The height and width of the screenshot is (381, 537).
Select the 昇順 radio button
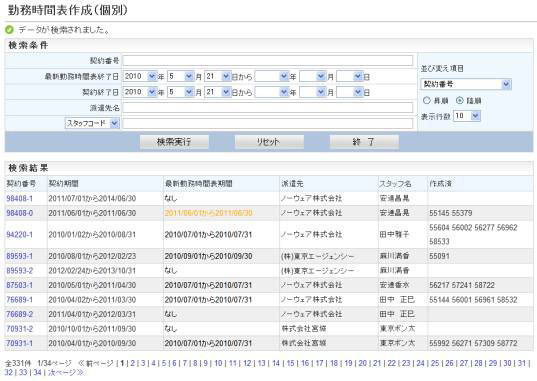tap(426, 100)
